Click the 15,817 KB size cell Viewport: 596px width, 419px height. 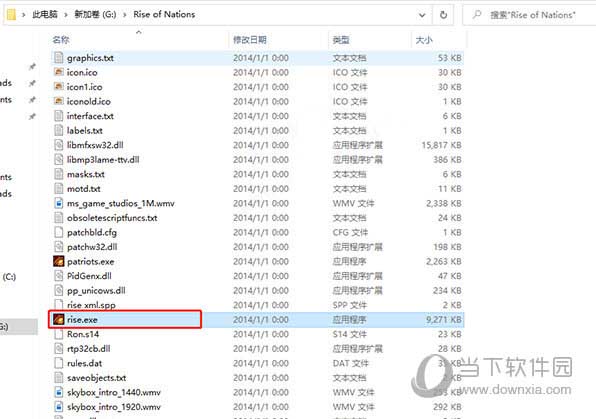(x=441, y=145)
